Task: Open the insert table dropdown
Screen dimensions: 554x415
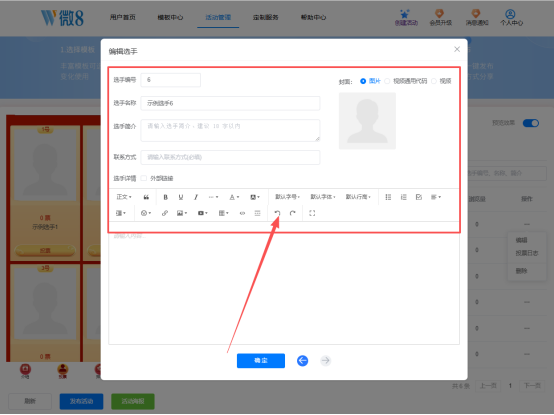Action: tap(223, 213)
